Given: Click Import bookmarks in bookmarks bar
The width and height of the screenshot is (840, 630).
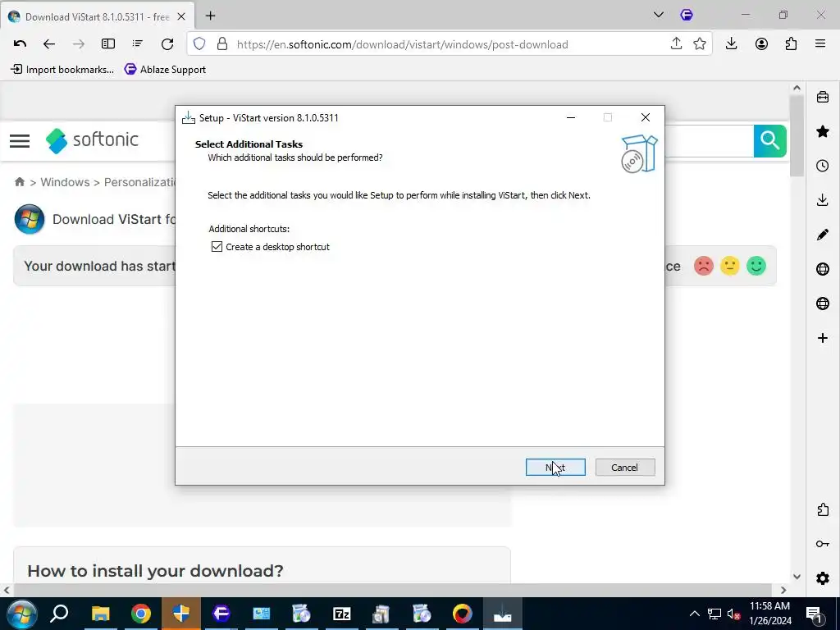Looking at the screenshot, I should pyautogui.click(x=62, y=69).
